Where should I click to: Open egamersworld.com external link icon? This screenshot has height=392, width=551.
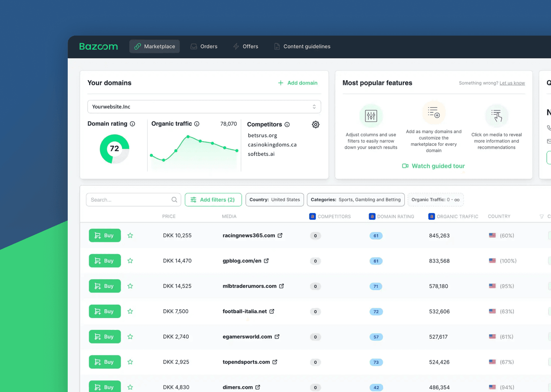click(x=277, y=336)
